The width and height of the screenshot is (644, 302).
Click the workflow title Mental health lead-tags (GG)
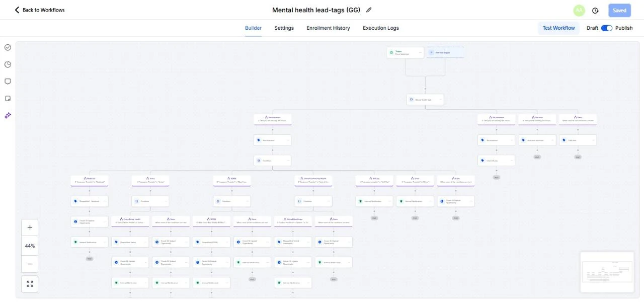[x=316, y=10]
